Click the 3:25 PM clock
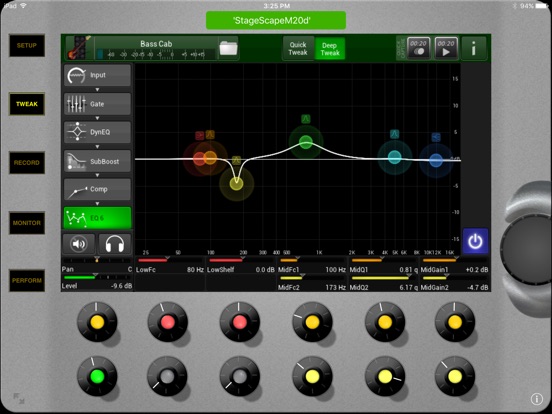The image size is (552, 414). pyautogui.click(x=277, y=6)
